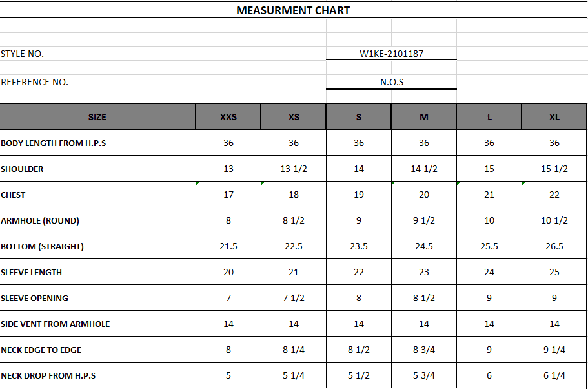Select the style number W1KE-2101187 cell

[391, 54]
